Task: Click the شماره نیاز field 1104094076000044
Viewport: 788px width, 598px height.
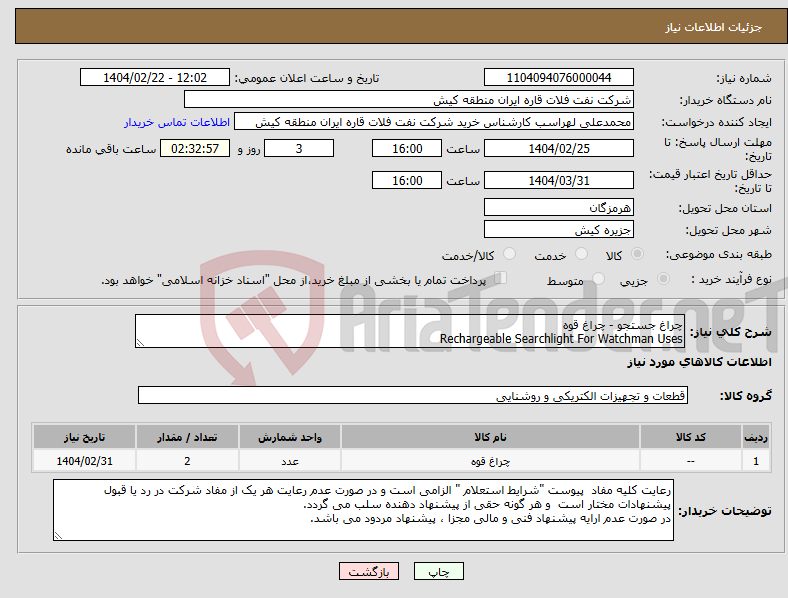Action: pos(559,77)
